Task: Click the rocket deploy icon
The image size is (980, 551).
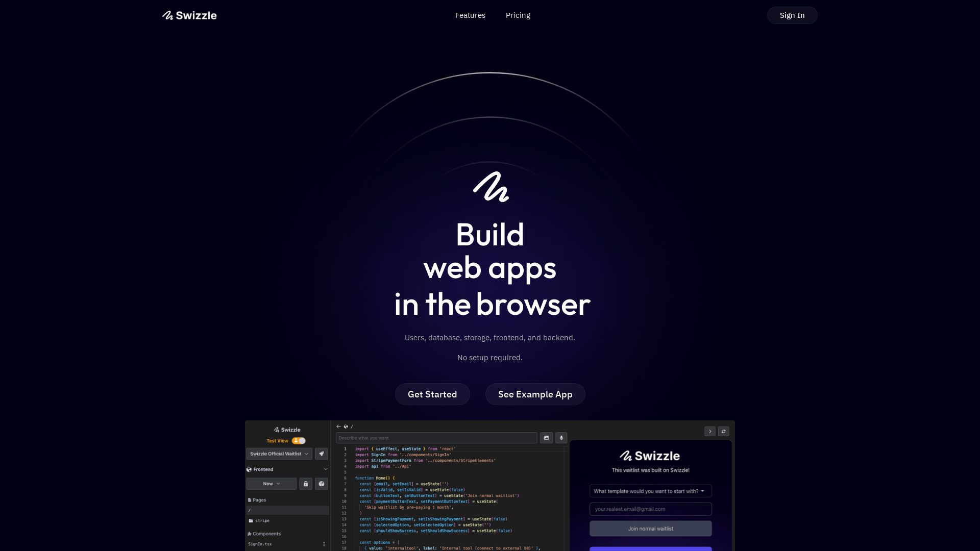Action: [322, 454]
